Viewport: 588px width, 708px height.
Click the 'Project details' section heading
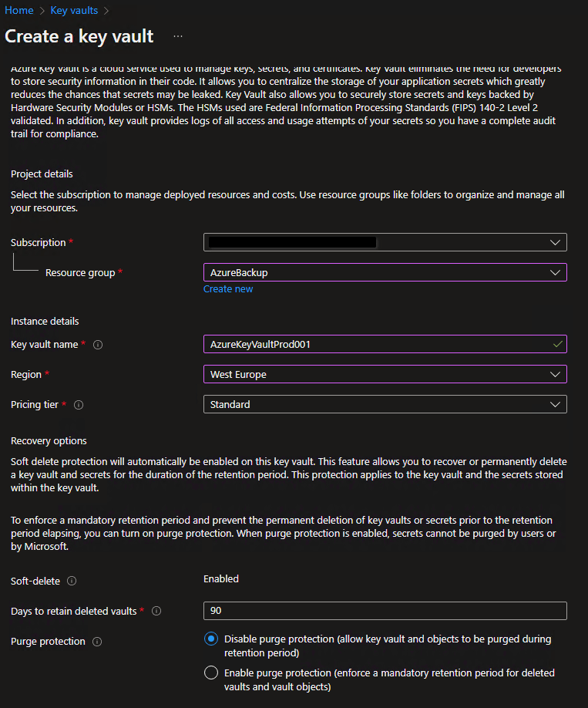[42, 174]
